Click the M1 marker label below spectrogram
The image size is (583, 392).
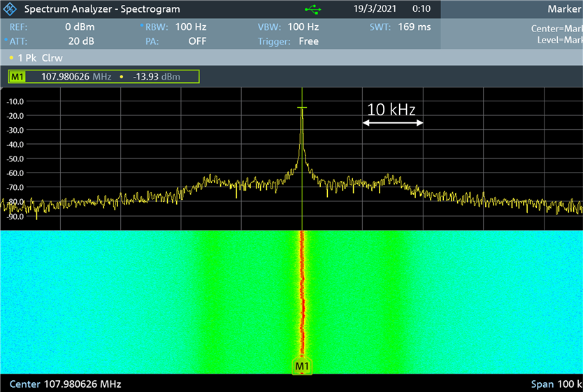[302, 366]
